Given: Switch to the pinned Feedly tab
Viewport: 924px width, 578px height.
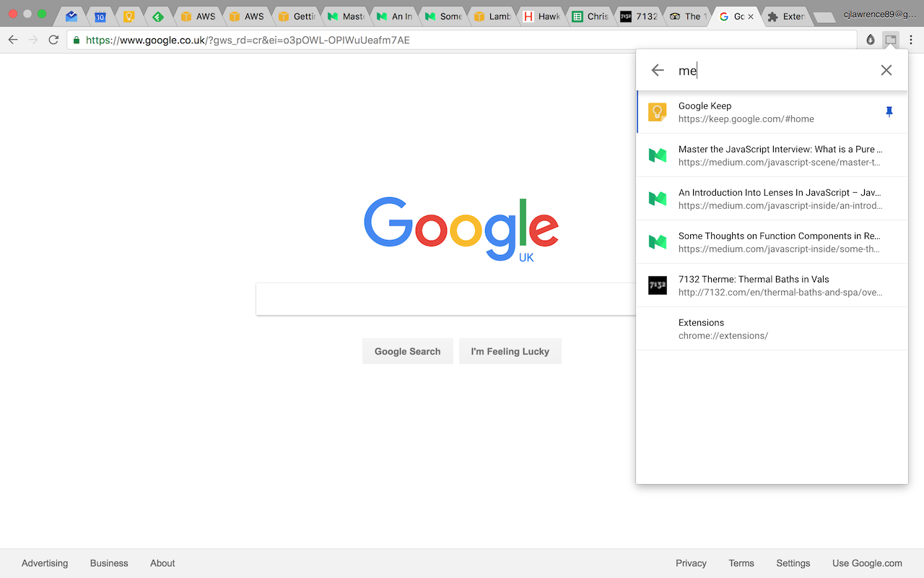Looking at the screenshot, I should point(157,16).
